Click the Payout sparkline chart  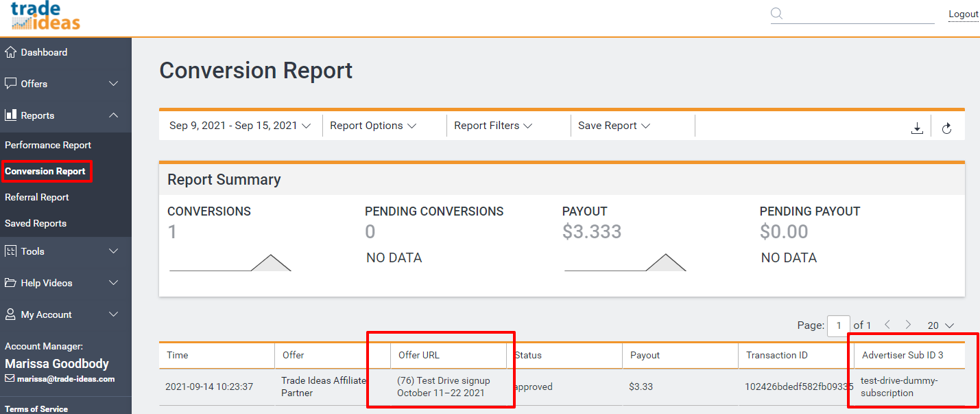(x=625, y=262)
